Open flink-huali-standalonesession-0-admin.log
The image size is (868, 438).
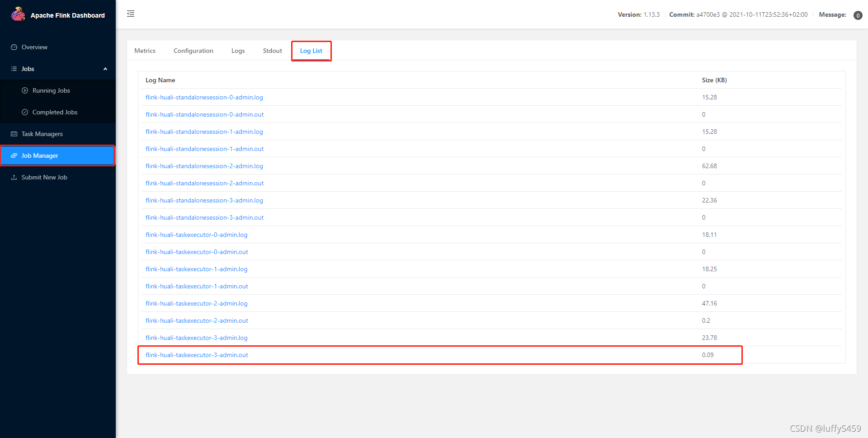coord(204,97)
